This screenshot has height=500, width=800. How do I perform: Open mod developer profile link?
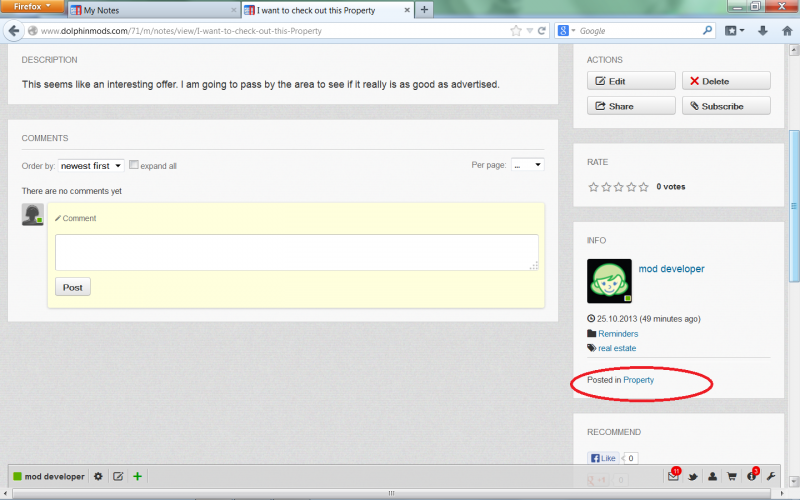click(671, 269)
